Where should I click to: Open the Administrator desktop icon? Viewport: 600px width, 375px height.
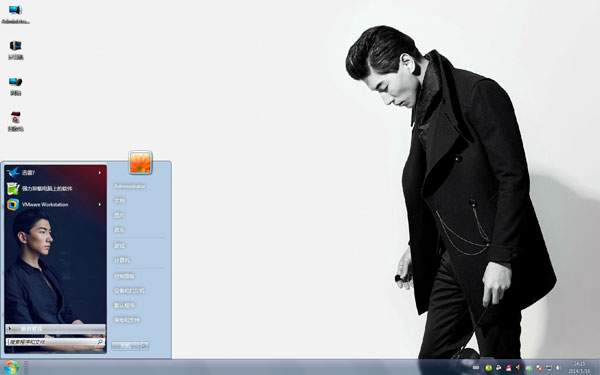tap(15, 15)
